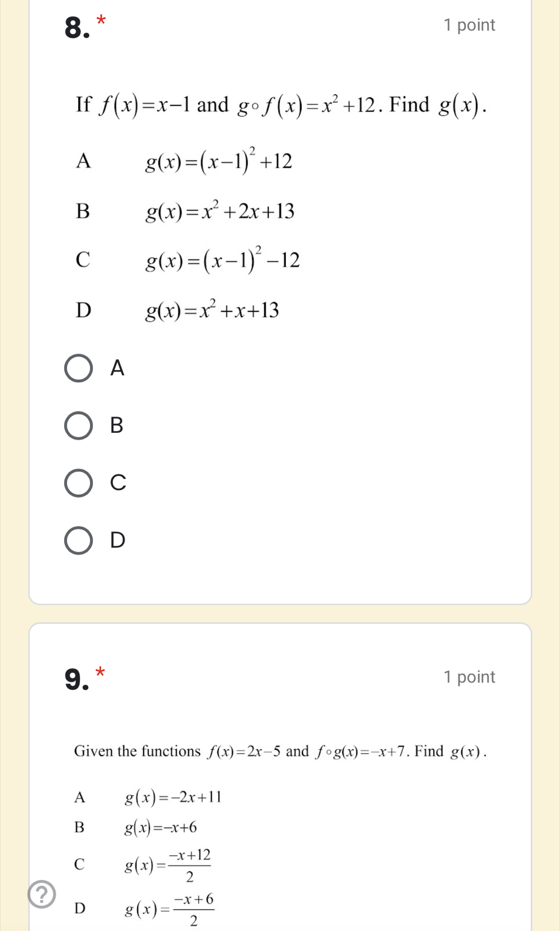Open the help question mark icon
The width and height of the screenshot is (560, 931).
click(42, 894)
